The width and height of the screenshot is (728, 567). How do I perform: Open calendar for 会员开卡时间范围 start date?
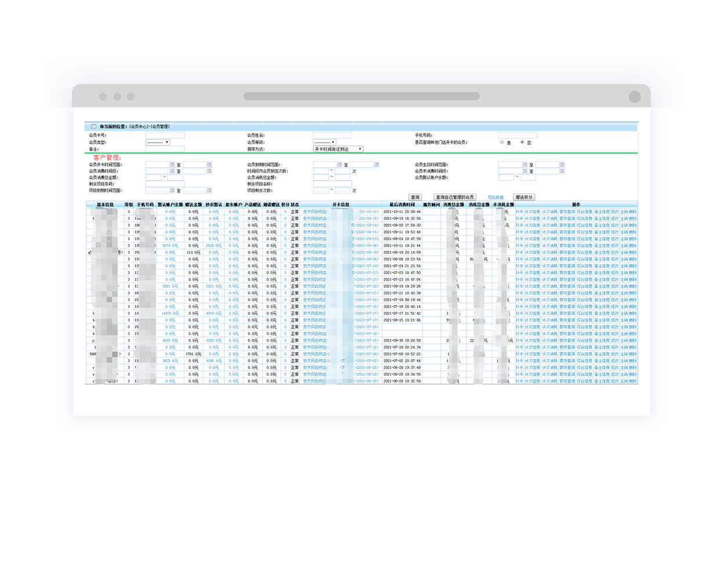tap(172, 165)
